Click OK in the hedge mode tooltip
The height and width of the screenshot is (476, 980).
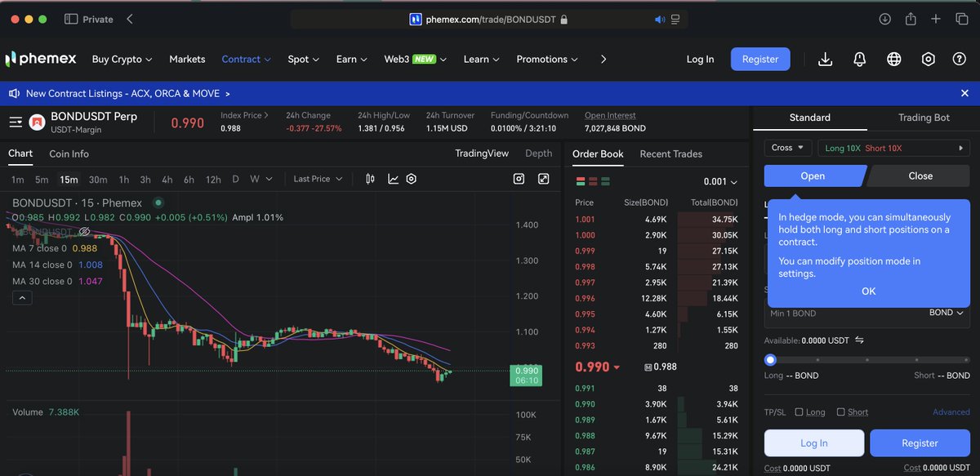pyautogui.click(x=868, y=291)
